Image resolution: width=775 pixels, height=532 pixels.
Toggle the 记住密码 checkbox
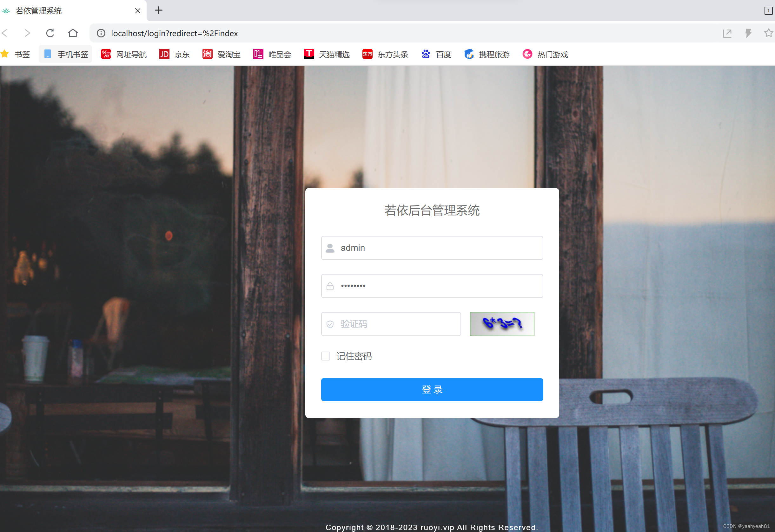point(326,356)
